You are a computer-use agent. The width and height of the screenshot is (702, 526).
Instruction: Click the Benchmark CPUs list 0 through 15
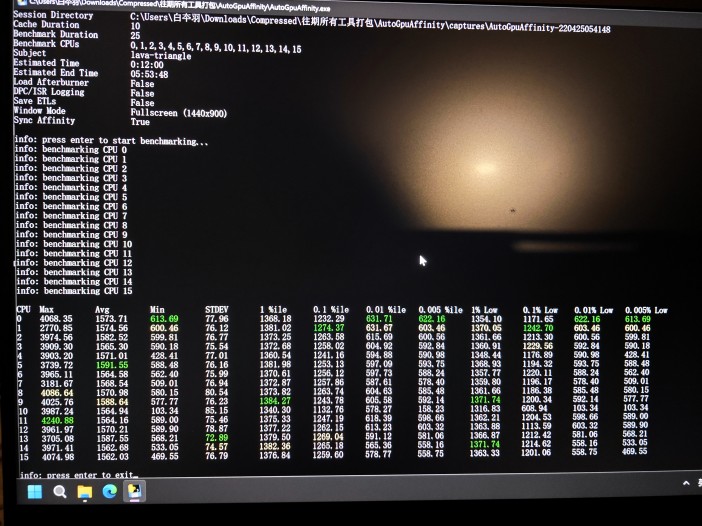point(216,47)
